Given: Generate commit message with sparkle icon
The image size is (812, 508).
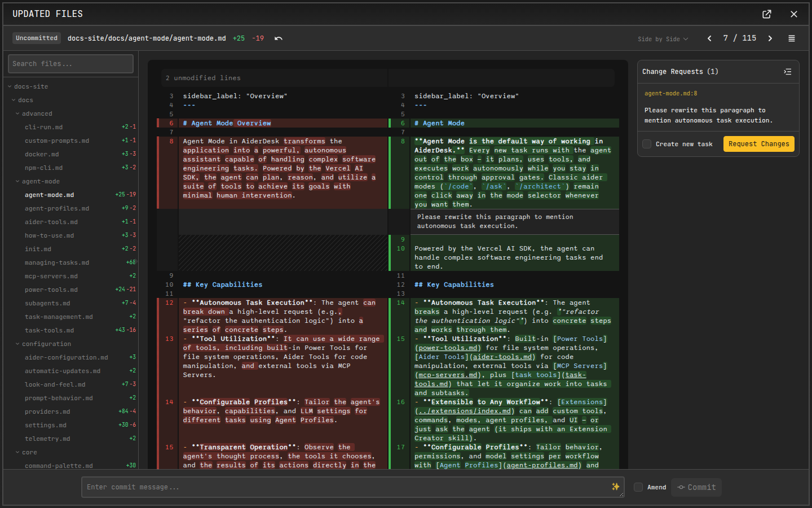Looking at the screenshot, I should 616,487.
